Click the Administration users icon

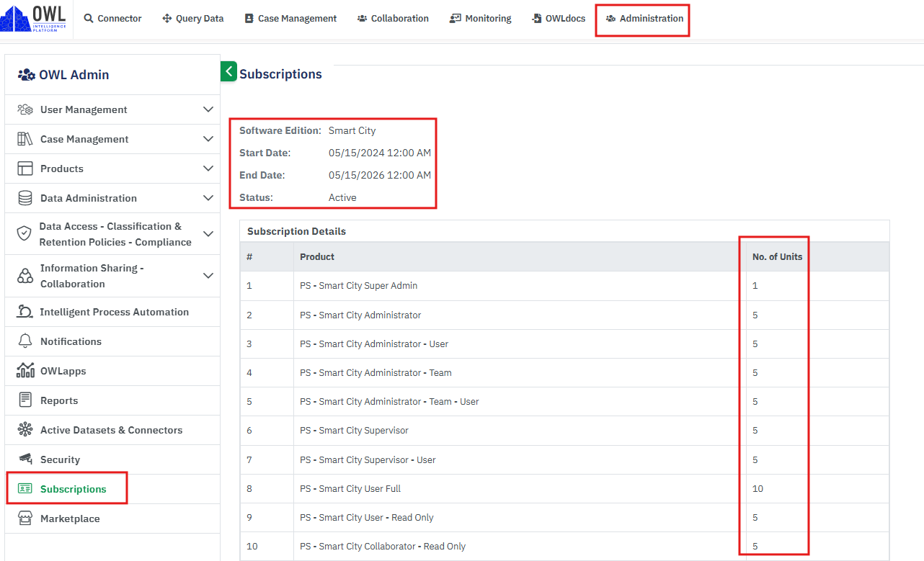[x=611, y=19]
